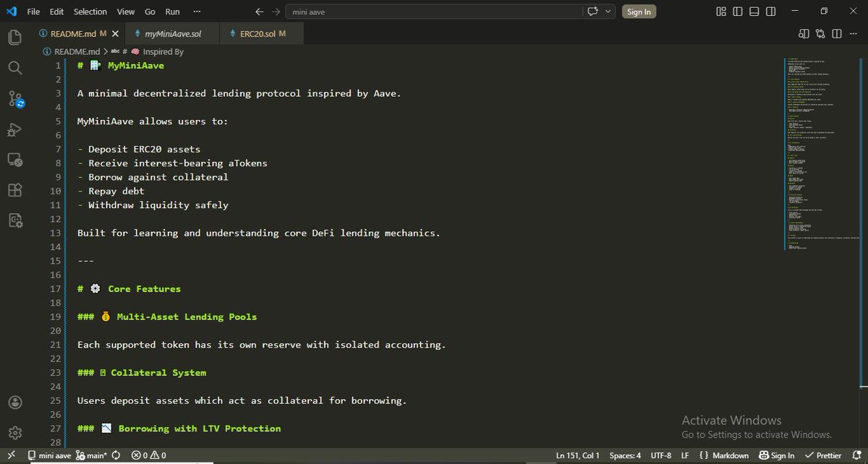Toggle the primary side bar

point(737,12)
